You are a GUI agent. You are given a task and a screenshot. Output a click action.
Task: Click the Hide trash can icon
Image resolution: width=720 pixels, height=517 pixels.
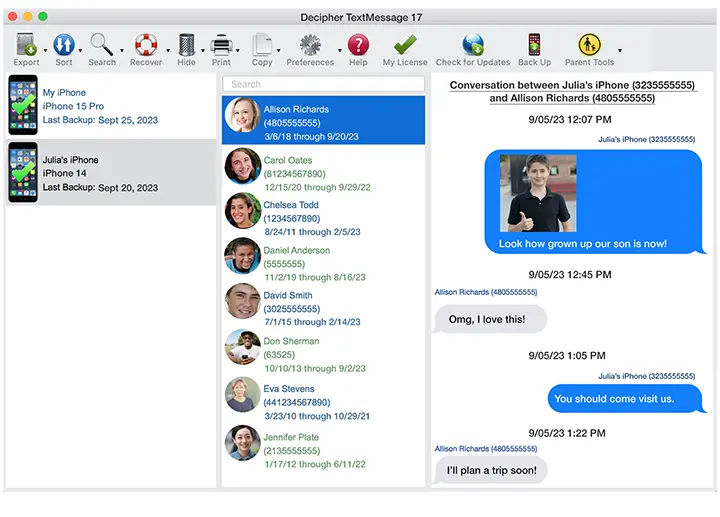pyautogui.click(x=187, y=45)
